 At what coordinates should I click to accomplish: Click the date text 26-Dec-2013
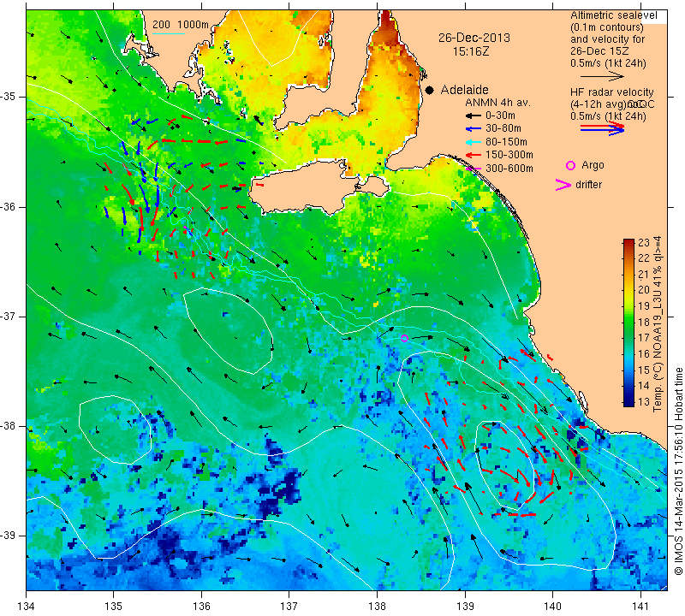[x=474, y=38]
